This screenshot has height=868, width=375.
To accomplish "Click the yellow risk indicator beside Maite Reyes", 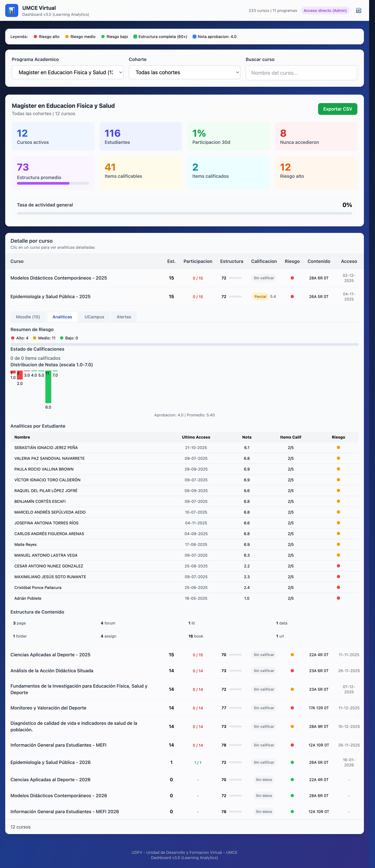I will click(x=338, y=544).
